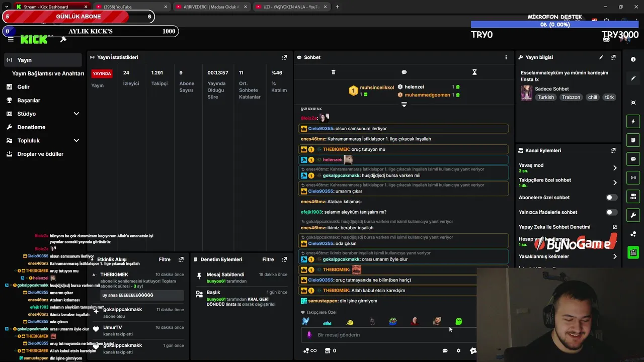644x362 pixels.
Task: Click the shop icon below message box
Action: [328, 351]
